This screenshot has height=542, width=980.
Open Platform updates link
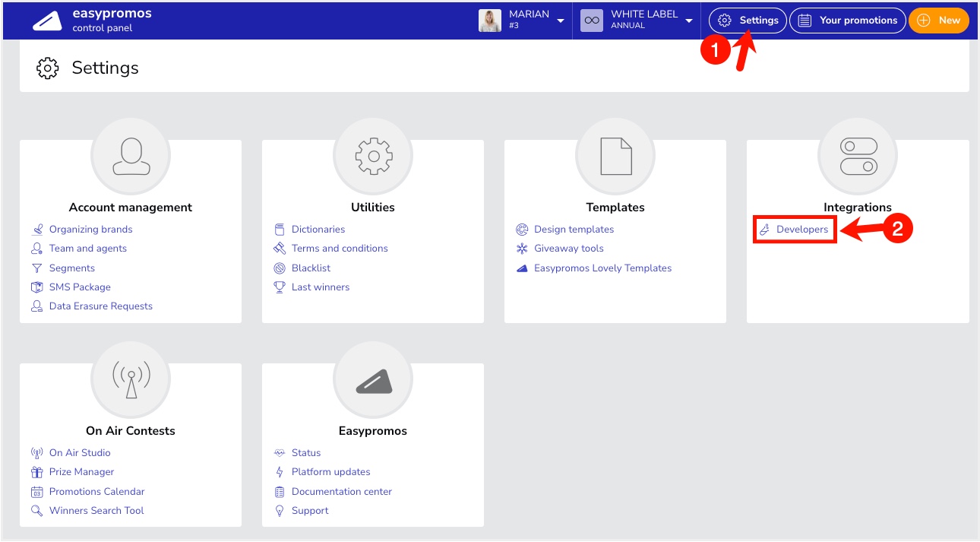pyautogui.click(x=331, y=472)
